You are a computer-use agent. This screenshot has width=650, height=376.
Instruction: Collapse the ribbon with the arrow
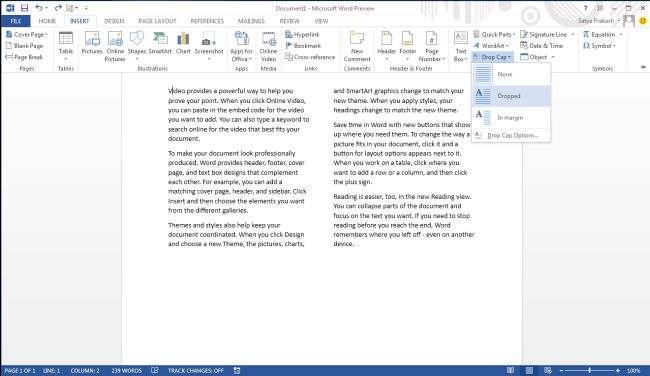(x=643, y=67)
